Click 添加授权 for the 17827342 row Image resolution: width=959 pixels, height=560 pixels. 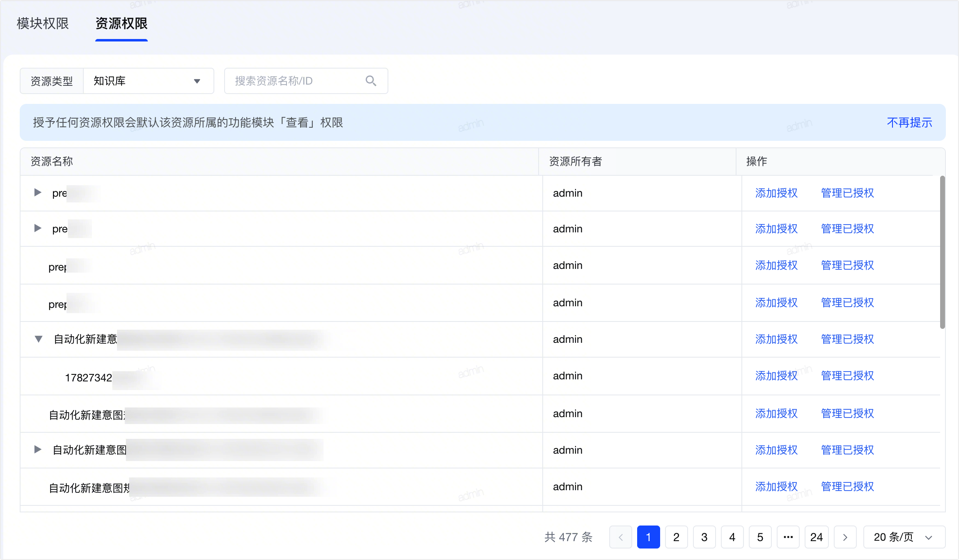click(x=776, y=376)
